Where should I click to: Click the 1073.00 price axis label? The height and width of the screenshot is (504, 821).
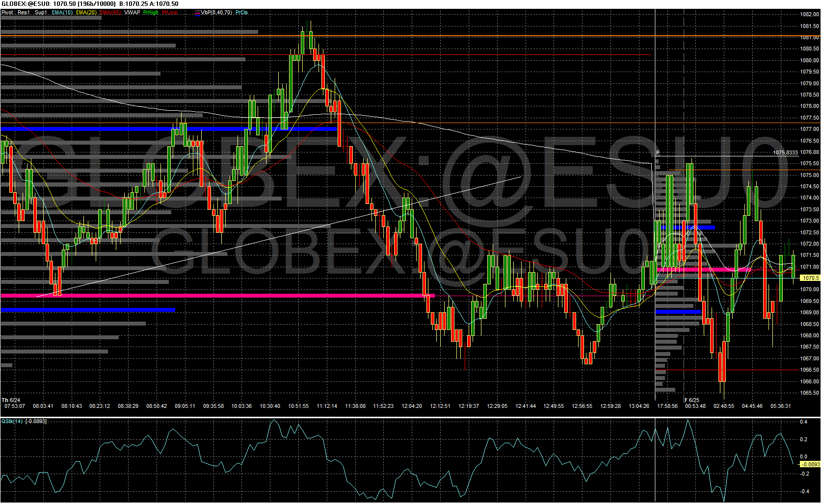[x=809, y=221]
